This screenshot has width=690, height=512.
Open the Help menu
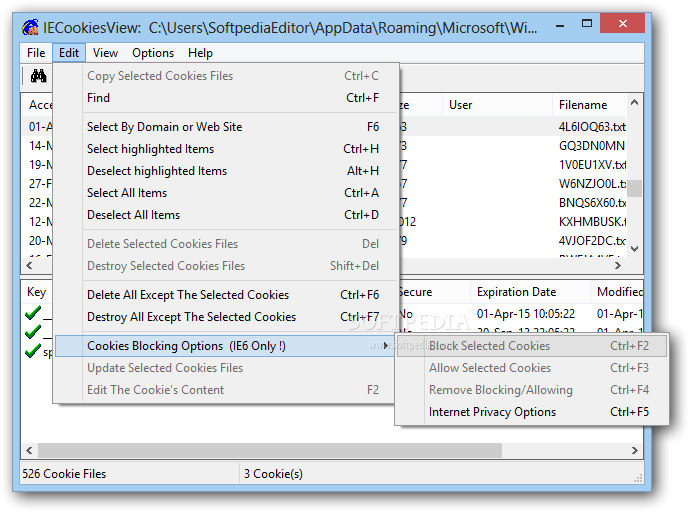pyautogui.click(x=200, y=53)
